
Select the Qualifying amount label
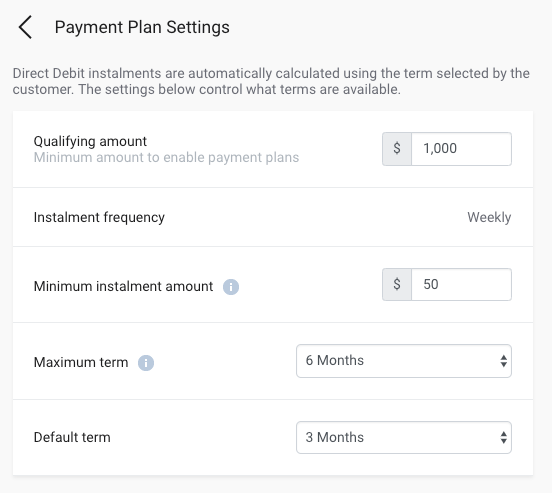pyautogui.click(x=90, y=141)
